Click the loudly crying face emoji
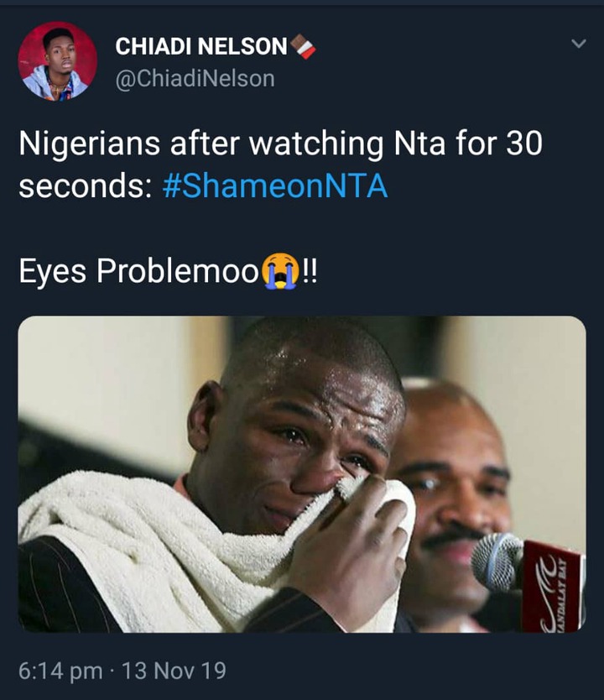 [x=280, y=271]
